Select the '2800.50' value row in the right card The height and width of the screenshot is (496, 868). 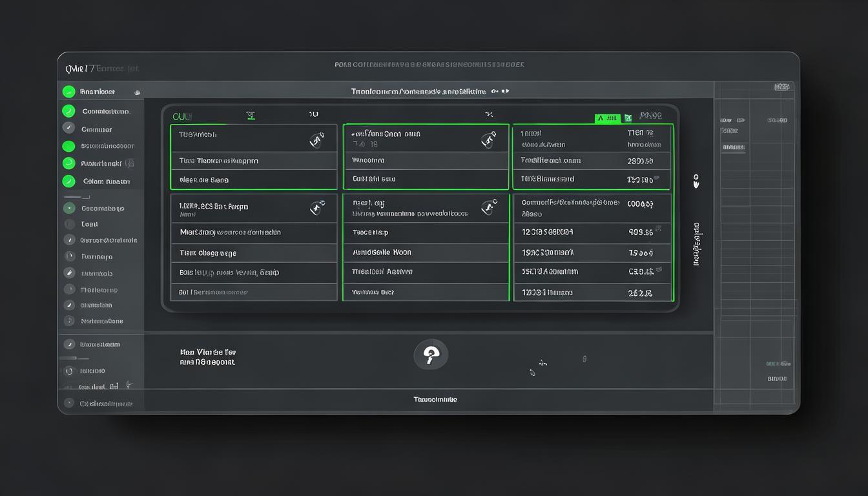pyautogui.click(x=592, y=161)
